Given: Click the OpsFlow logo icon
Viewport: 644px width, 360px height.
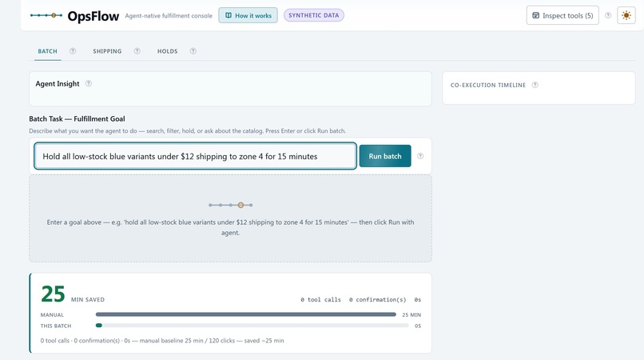Looking at the screenshot, I should [46, 16].
